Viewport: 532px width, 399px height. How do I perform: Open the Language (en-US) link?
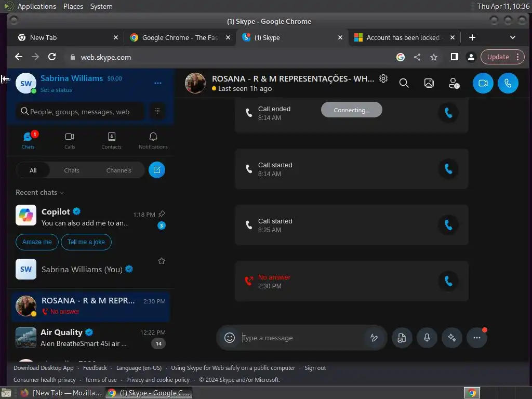(139, 368)
